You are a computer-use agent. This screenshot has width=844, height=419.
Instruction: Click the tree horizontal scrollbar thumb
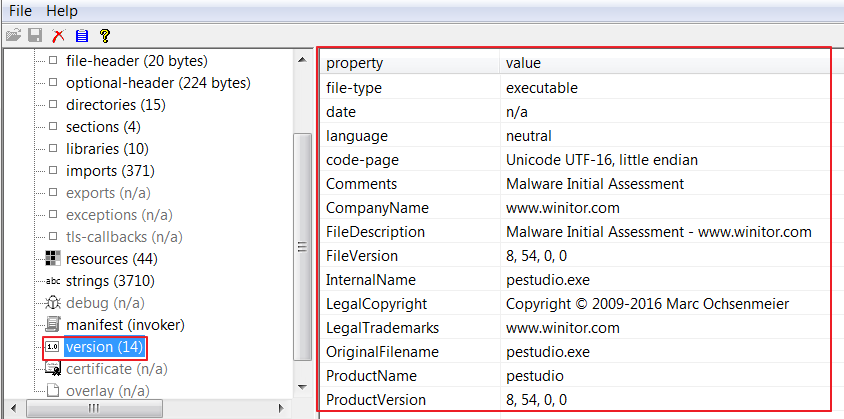point(94,408)
